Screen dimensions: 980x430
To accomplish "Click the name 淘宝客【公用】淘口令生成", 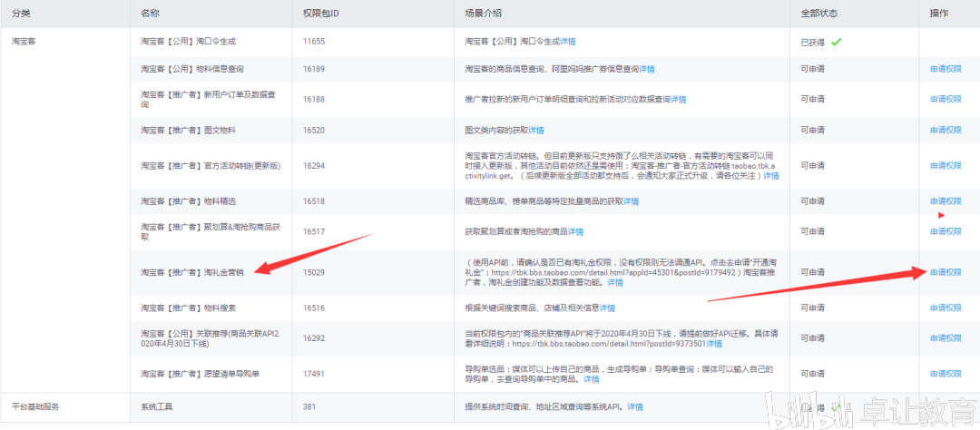I will click(x=188, y=42).
